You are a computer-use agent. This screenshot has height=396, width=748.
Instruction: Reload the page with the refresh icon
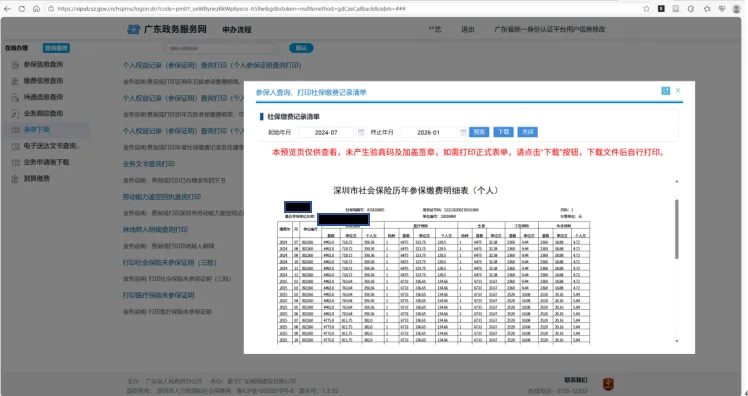point(22,9)
